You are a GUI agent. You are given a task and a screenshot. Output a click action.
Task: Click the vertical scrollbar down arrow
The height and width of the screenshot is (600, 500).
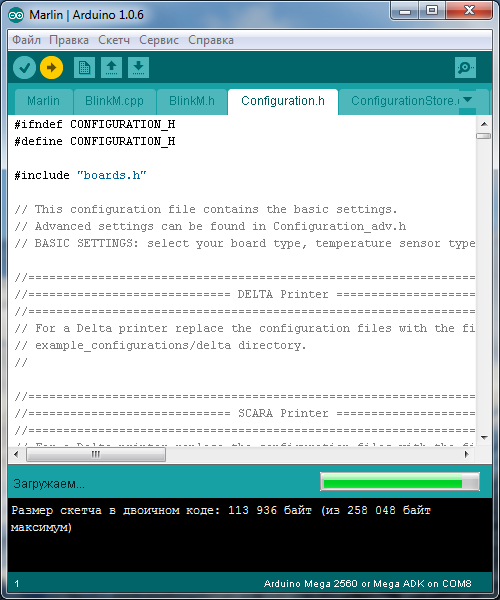pos(484,437)
